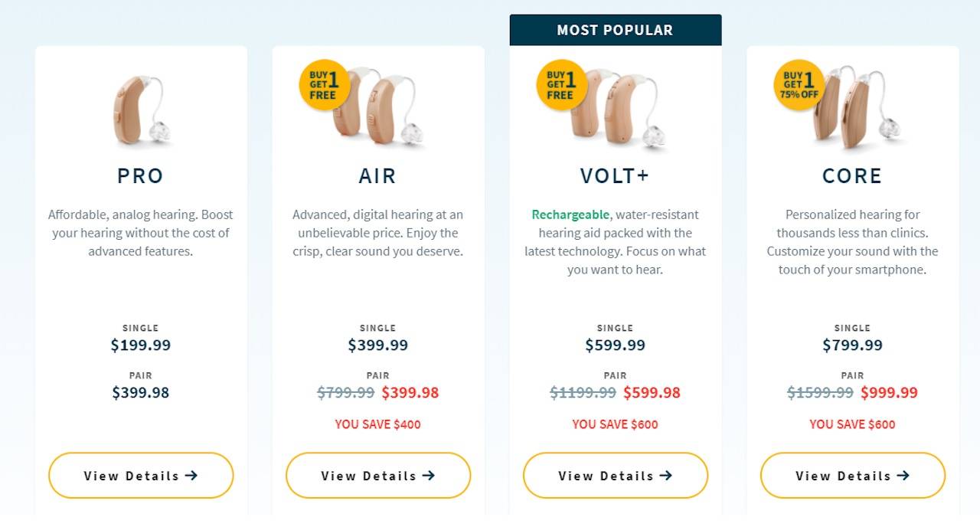Open View Details for the VOLT+ model
980x527 pixels.
[616, 476]
